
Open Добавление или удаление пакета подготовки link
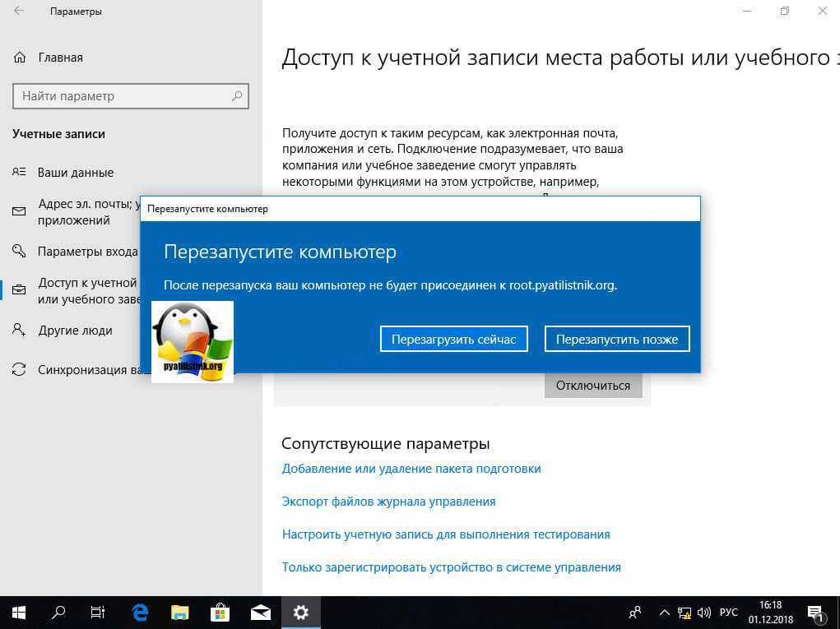point(411,469)
